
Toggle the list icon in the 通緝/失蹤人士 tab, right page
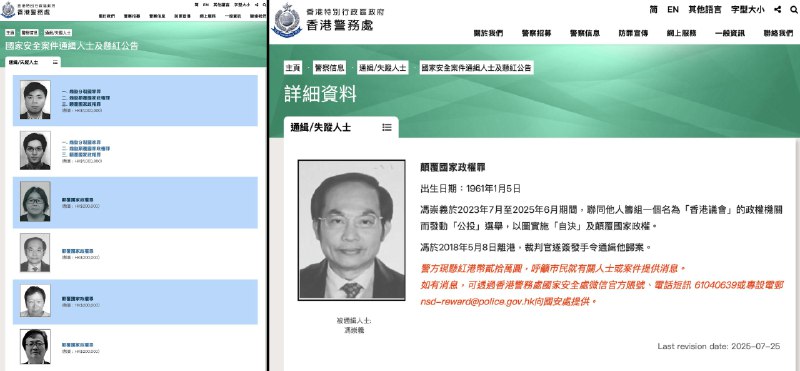387,128
